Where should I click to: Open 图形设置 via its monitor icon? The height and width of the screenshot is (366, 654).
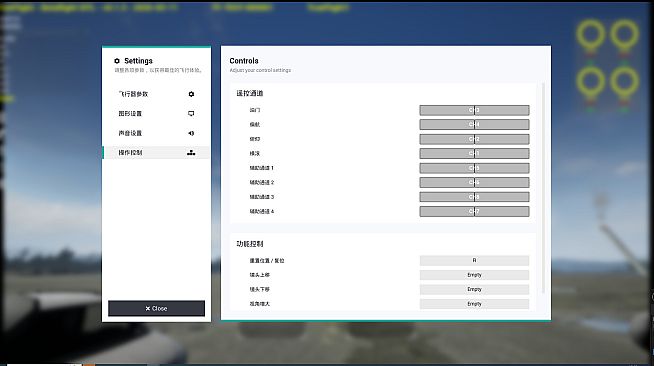pos(191,113)
